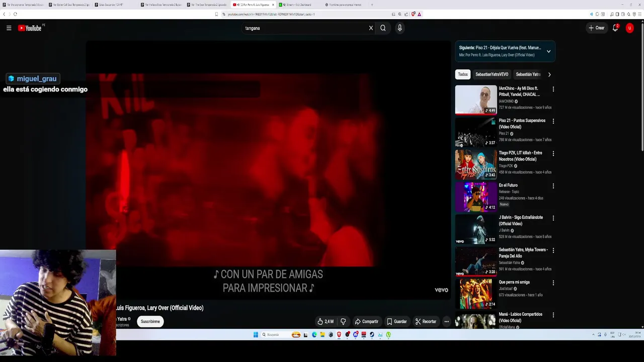The image size is (644, 362).
Task: Open the File Explorer folder taskbar icon
Action: point(323,335)
